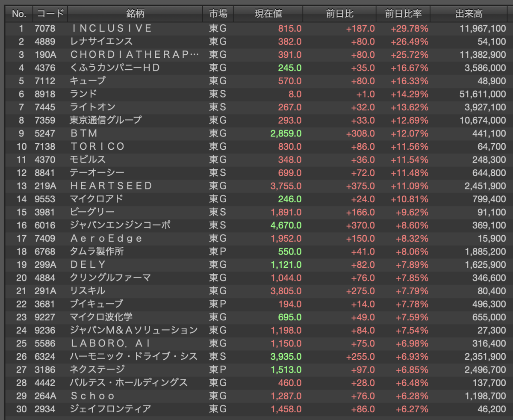Select the ジェイフロンティア stock name
Screen dimensions: 513x420
(110, 409)
